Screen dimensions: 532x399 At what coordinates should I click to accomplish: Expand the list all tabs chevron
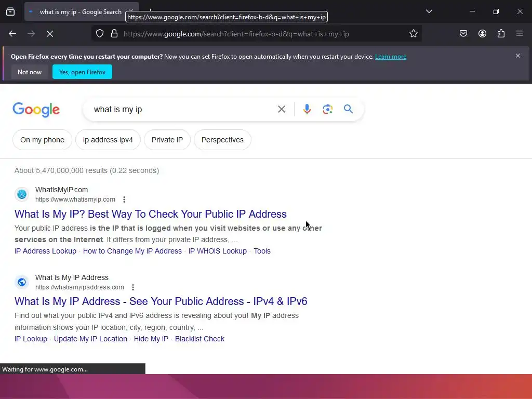(x=429, y=11)
